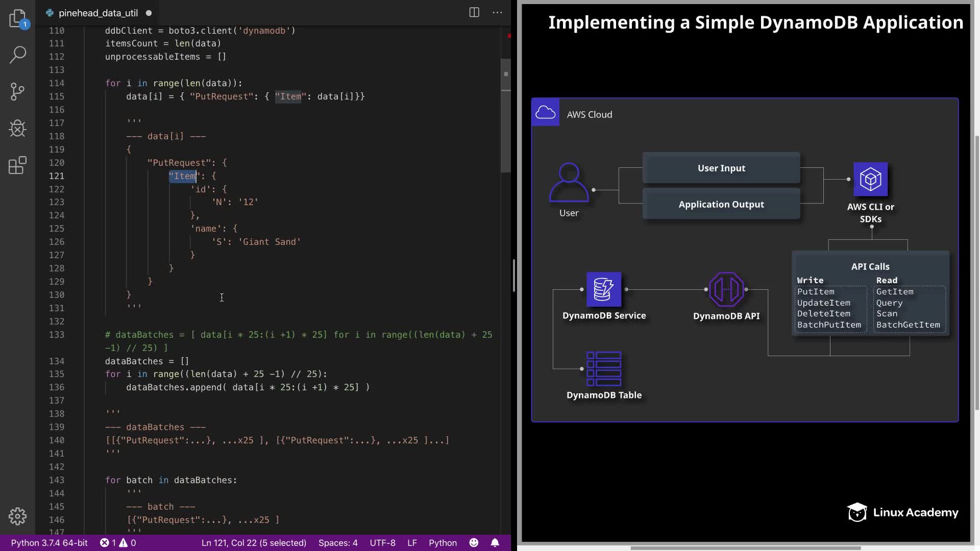Open the Search sidebar icon
The height and width of the screenshot is (551, 980).
click(18, 55)
